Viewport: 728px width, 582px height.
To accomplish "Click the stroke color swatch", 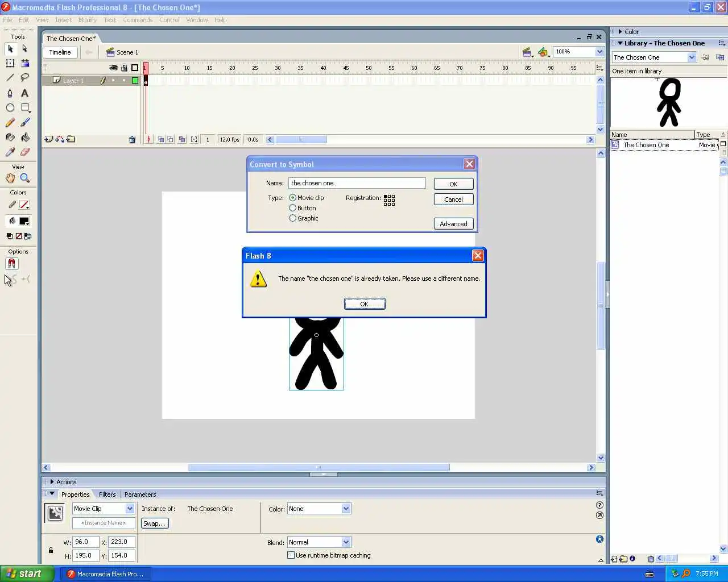I will 24,205.
